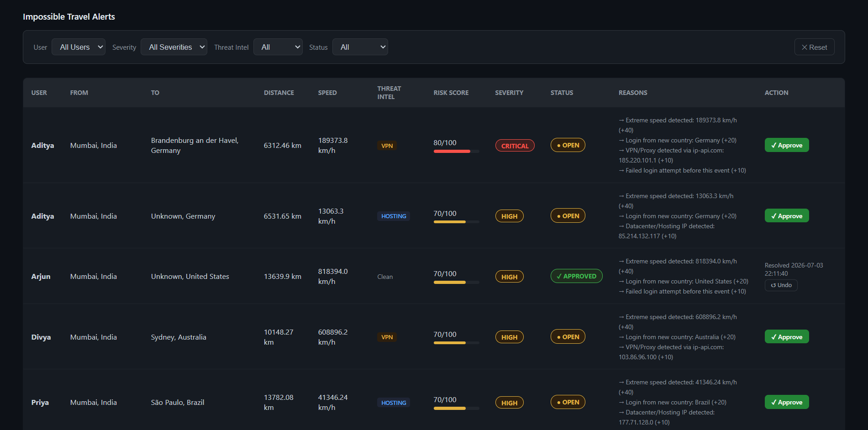
Task: Click the VPN tag in Divya's row
Action: (387, 337)
